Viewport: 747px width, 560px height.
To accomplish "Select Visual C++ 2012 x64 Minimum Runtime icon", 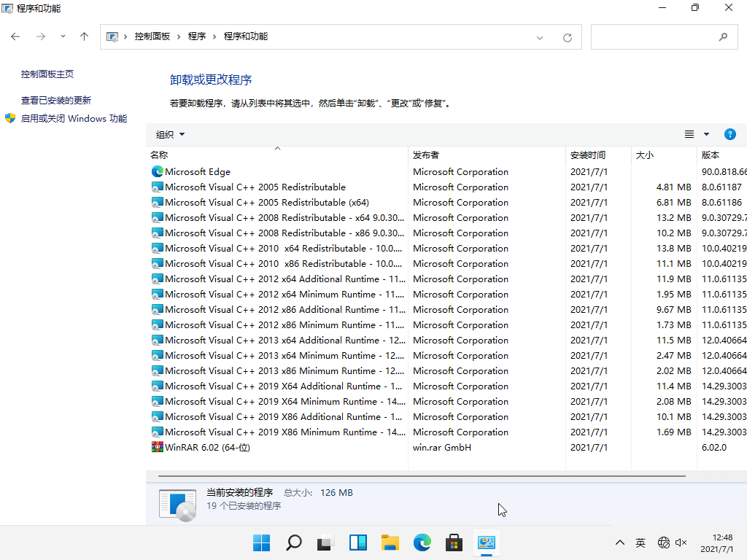I will [158, 295].
